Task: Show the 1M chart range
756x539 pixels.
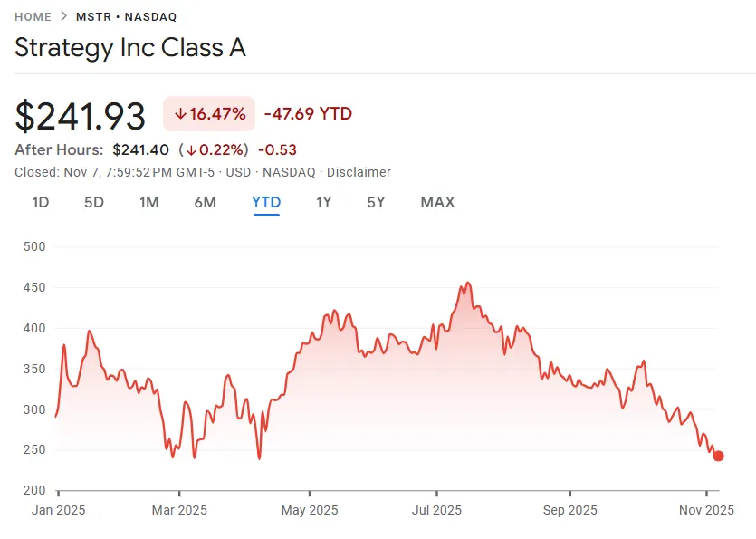Action: point(149,202)
